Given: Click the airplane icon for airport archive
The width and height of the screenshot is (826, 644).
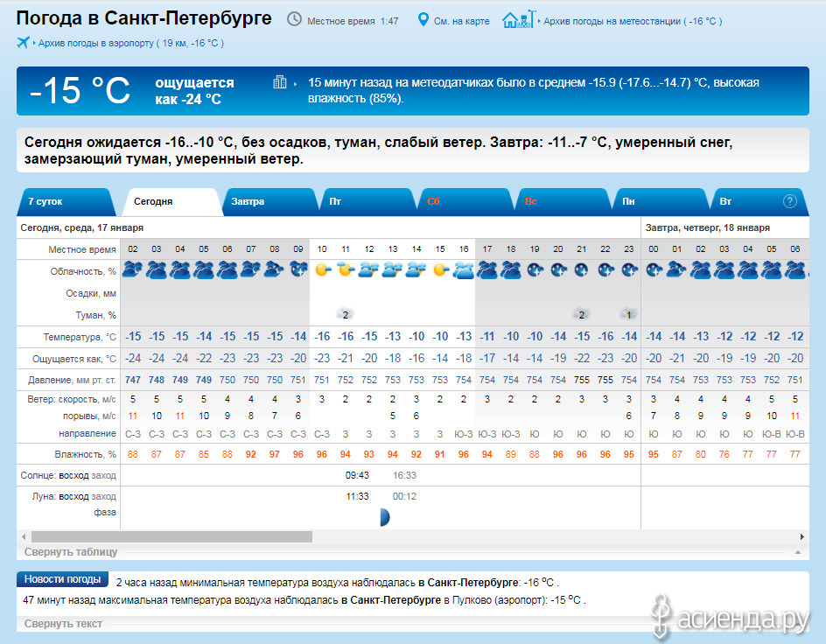Looking at the screenshot, I should click(23, 42).
